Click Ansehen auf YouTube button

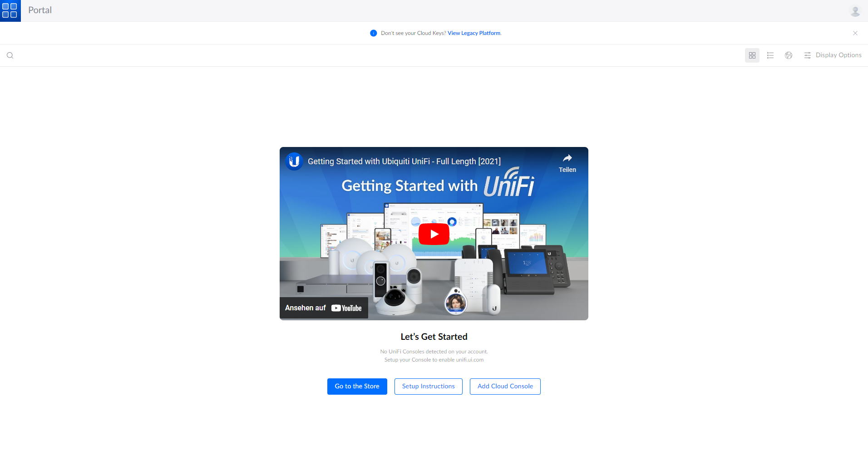pos(324,308)
